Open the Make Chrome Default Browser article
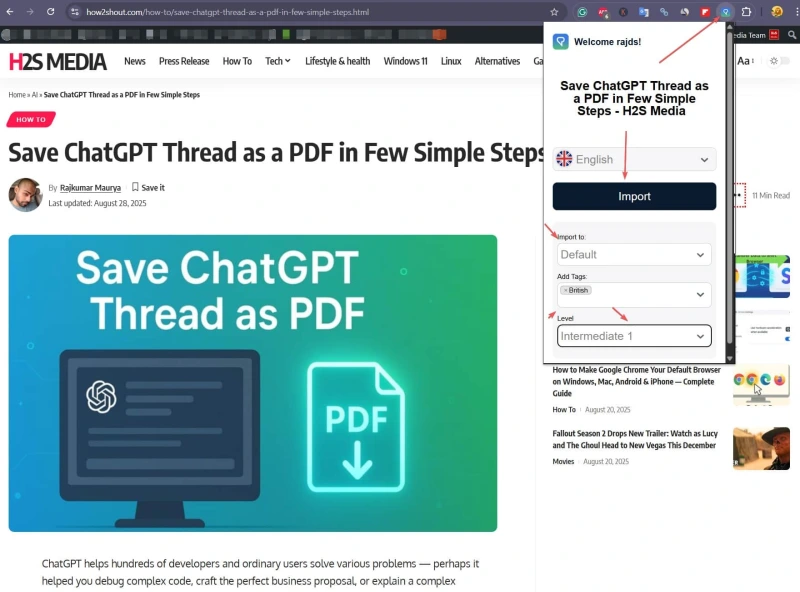The image size is (800, 592). 636,381
